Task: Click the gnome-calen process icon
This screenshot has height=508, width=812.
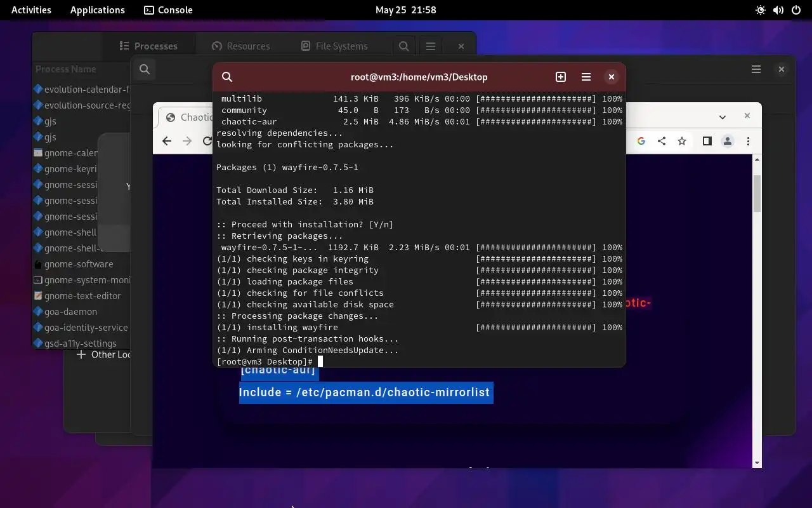Action: point(38,153)
